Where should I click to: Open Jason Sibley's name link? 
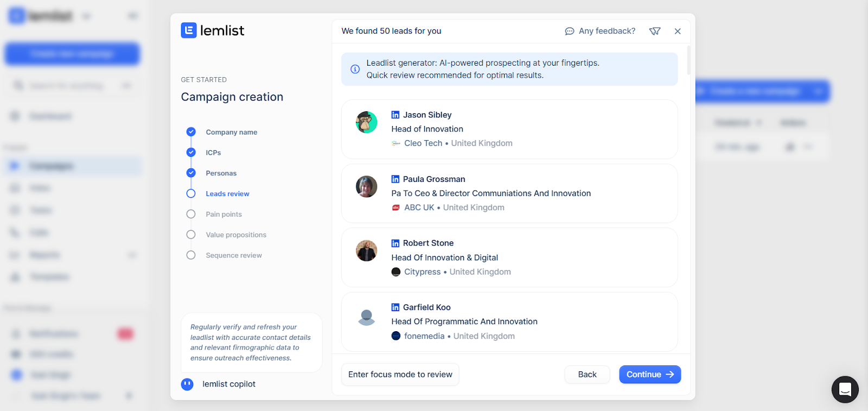tap(427, 115)
